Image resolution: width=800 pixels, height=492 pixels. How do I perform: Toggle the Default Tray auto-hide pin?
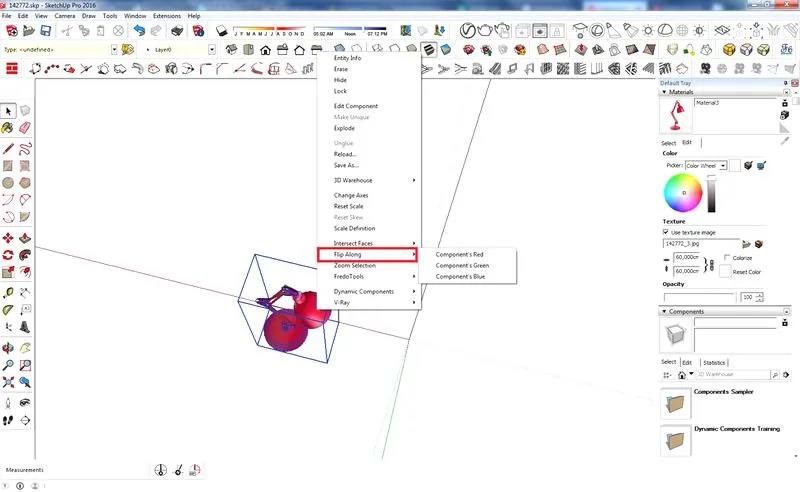point(786,83)
